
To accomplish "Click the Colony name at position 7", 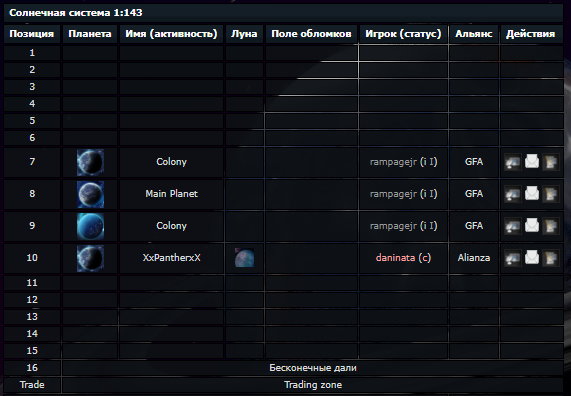I will pos(172,162).
